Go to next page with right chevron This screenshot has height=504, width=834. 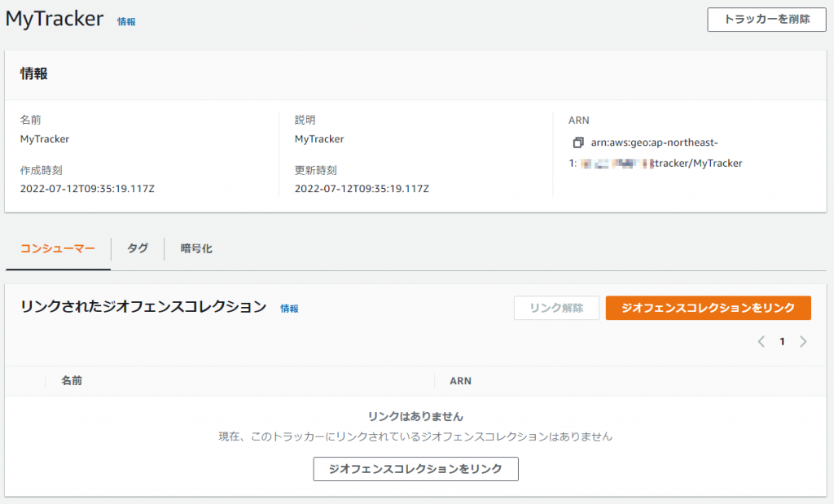[803, 342]
